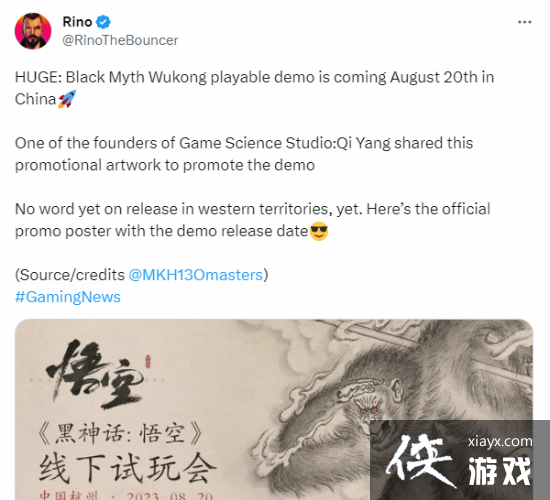Click the Rino display name
This screenshot has width=550, height=500.
77,22
